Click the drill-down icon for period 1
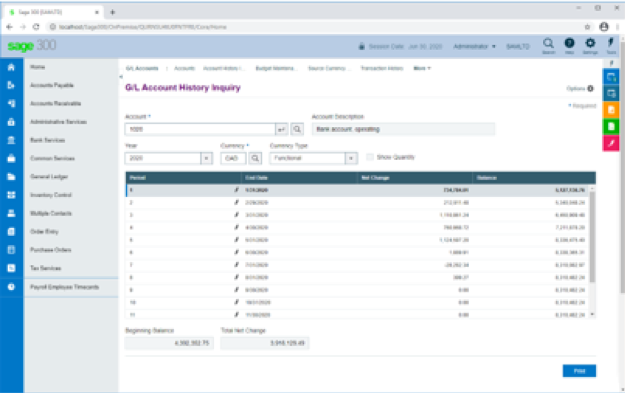Screen dimensions: 625x393 coord(236,190)
